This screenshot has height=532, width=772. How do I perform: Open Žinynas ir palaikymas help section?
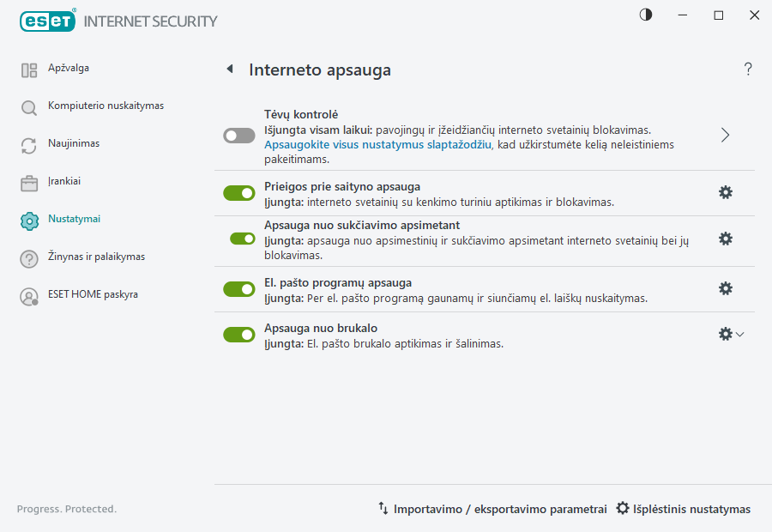[x=97, y=257]
